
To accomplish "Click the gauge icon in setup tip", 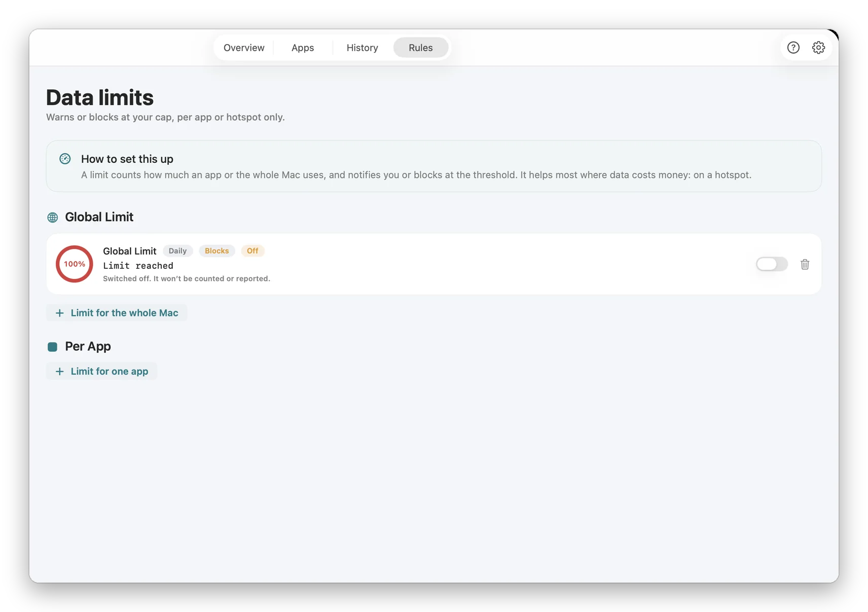I will tap(65, 159).
